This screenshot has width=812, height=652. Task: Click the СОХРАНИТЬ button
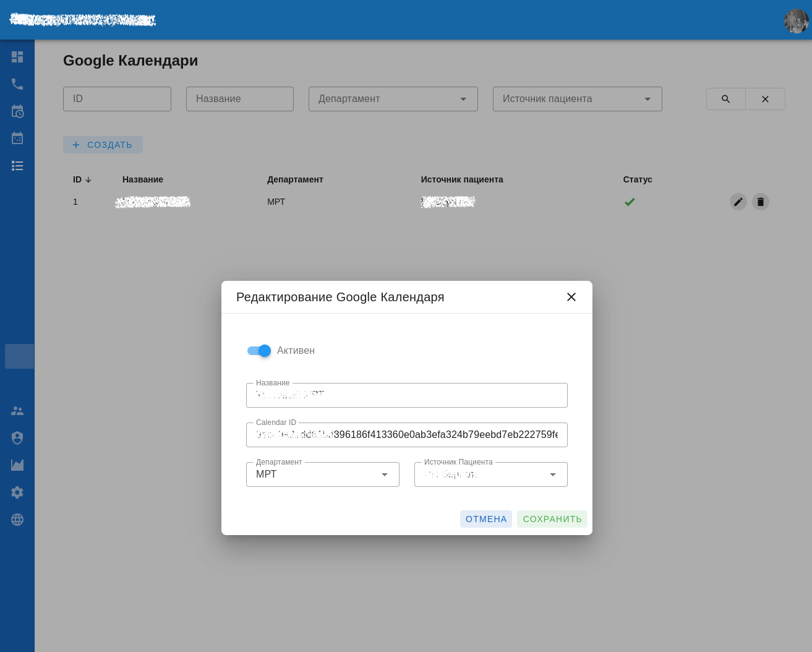[x=552, y=519]
